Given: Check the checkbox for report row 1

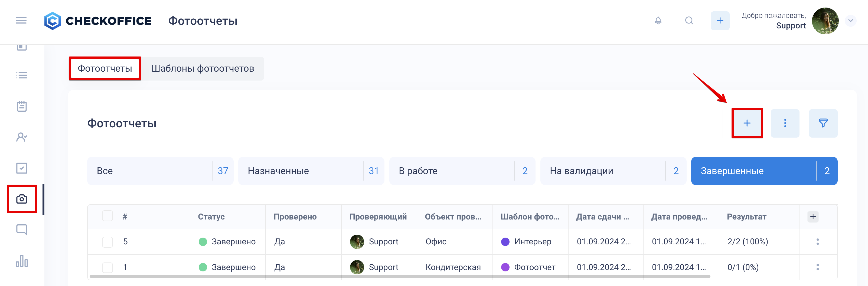Looking at the screenshot, I should 107,267.
